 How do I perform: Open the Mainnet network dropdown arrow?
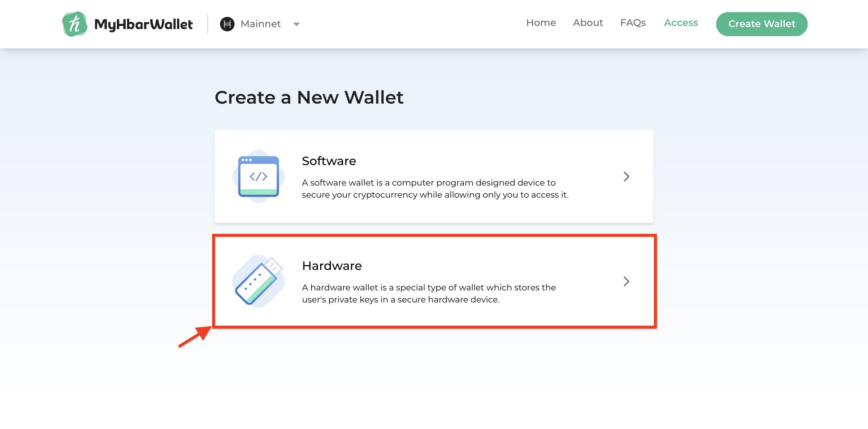297,24
